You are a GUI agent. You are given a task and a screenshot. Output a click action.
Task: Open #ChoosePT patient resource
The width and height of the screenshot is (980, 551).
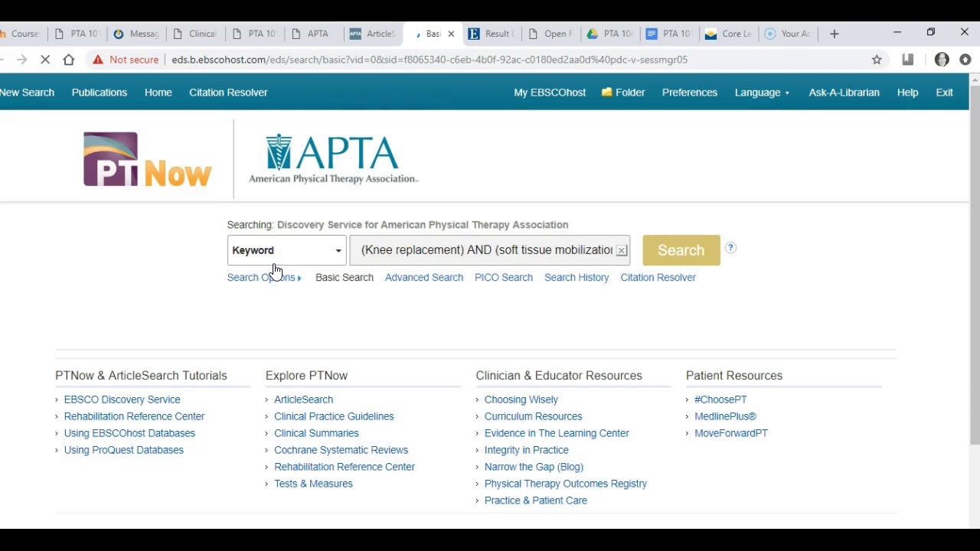[x=720, y=399]
